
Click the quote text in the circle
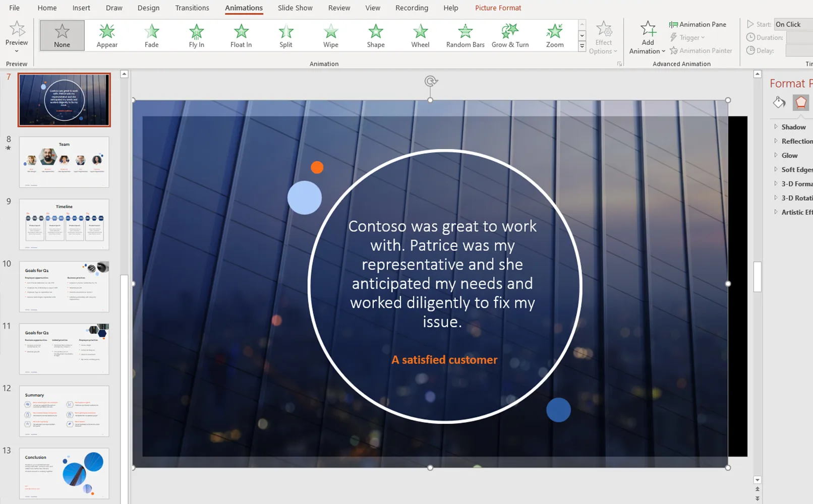click(x=442, y=274)
